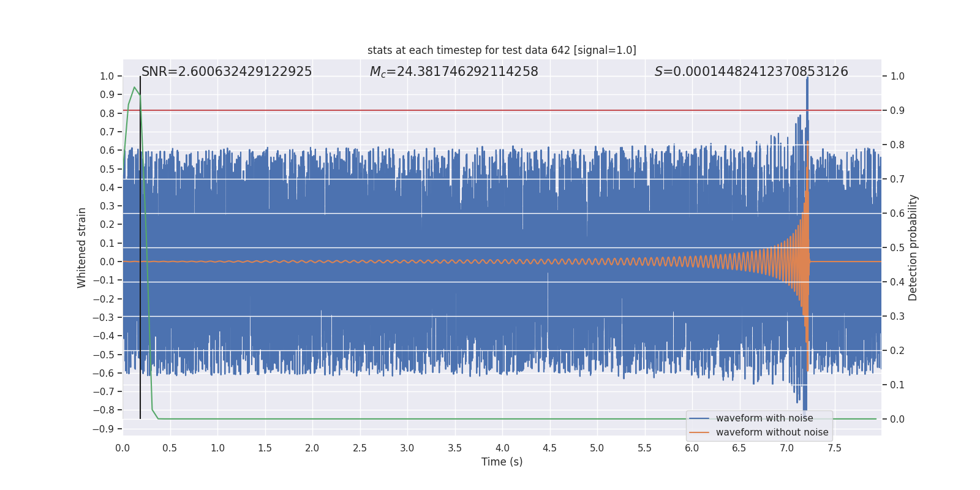Click the black vertical marker line
The width and height of the screenshot is (980, 490).
[x=140, y=245]
